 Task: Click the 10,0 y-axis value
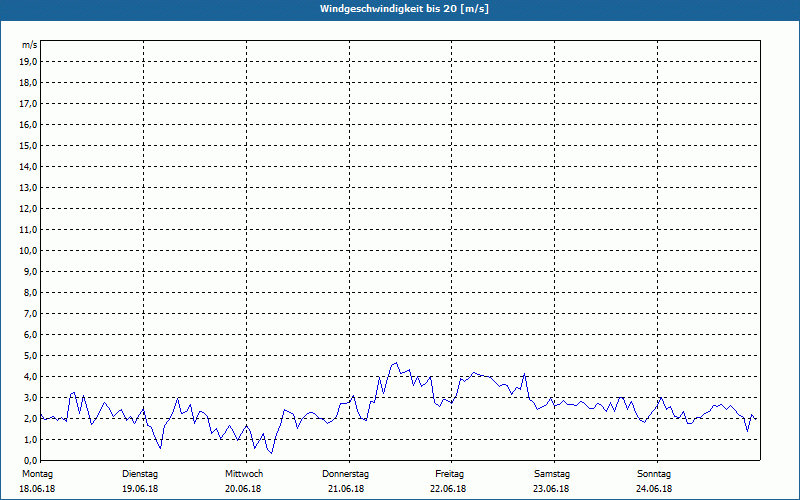(x=29, y=251)
